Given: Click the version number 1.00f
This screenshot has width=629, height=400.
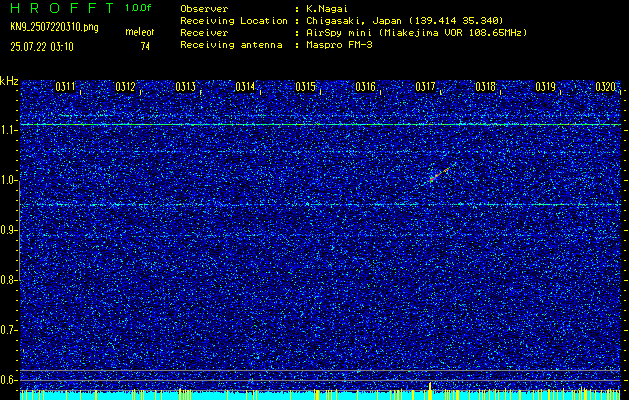Looking at the screenshot, I should [140, 8].
